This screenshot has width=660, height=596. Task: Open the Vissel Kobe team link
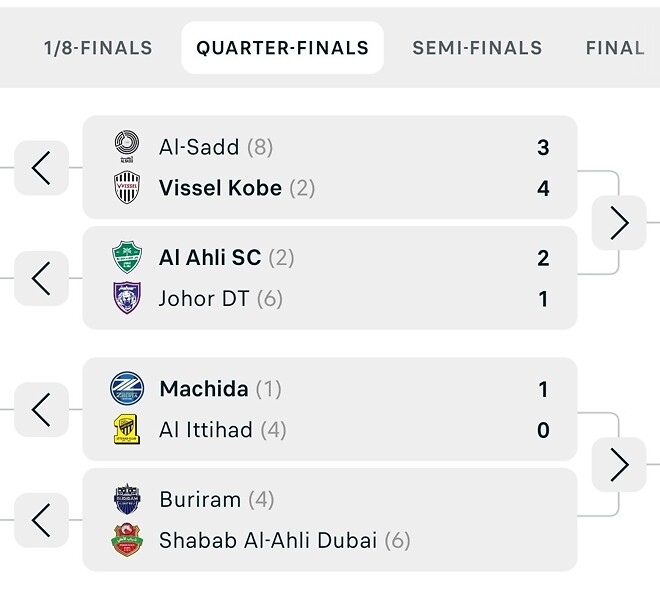click(220, 188)
